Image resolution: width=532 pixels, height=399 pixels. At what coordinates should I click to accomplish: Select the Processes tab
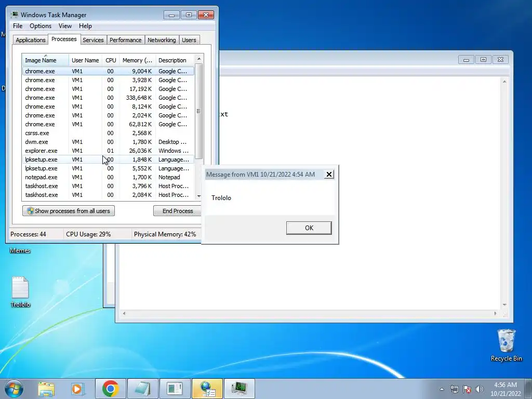[x=64, y=39]
